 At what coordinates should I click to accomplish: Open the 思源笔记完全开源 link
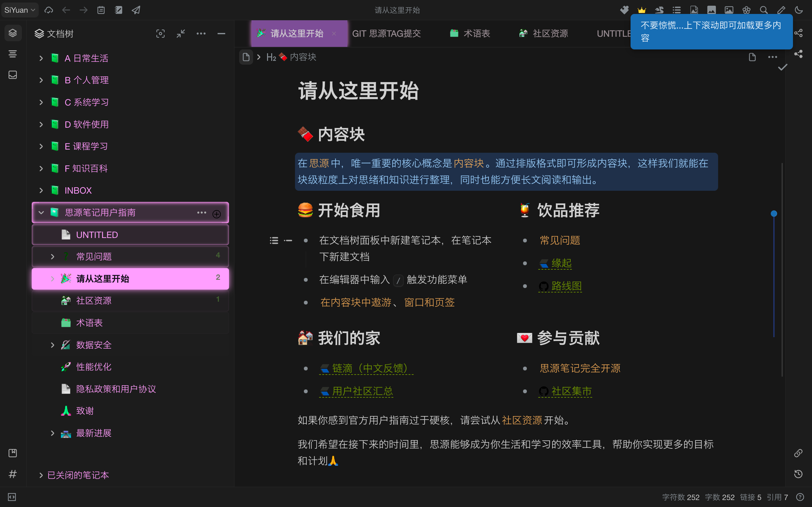tap(580, 368)
